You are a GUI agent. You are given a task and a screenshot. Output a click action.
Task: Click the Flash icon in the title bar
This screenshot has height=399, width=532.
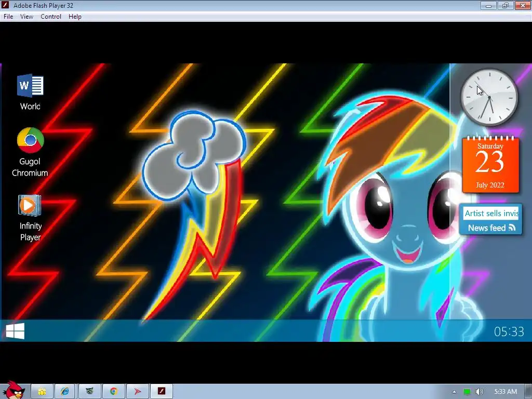(x=5, y=5)
